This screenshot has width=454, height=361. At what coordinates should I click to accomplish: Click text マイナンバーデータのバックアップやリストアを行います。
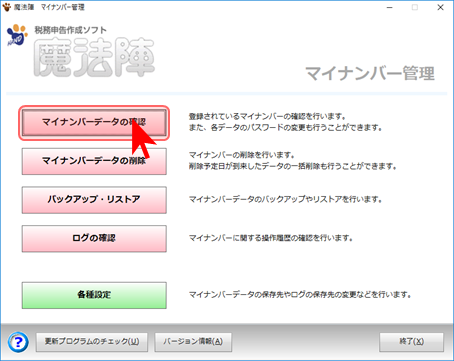285,199
